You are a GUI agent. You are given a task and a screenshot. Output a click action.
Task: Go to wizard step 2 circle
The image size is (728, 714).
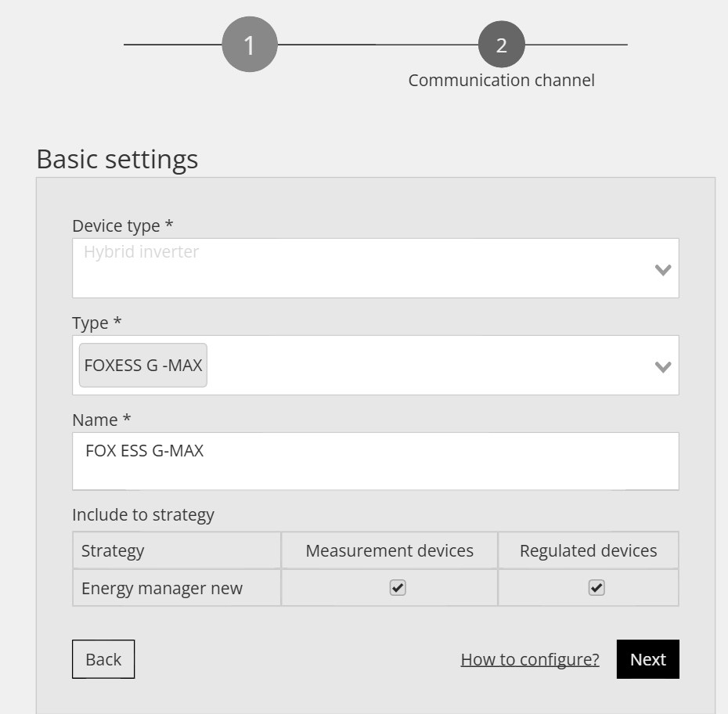(502, 45)
